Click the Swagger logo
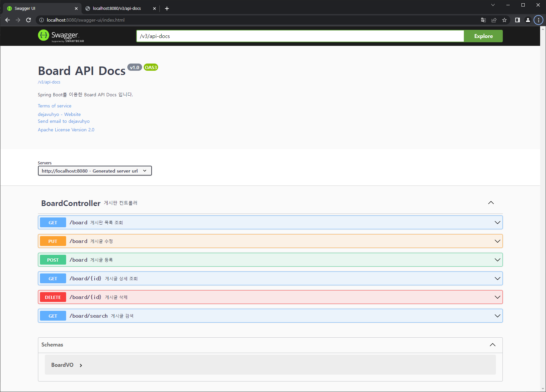The width and height of the screenshot is (546, 392). 61,35
